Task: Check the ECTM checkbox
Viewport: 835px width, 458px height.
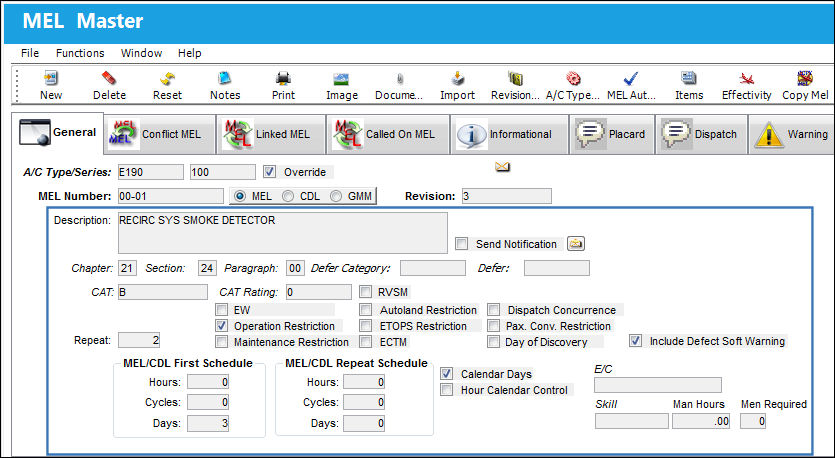Action: point(365,342)
